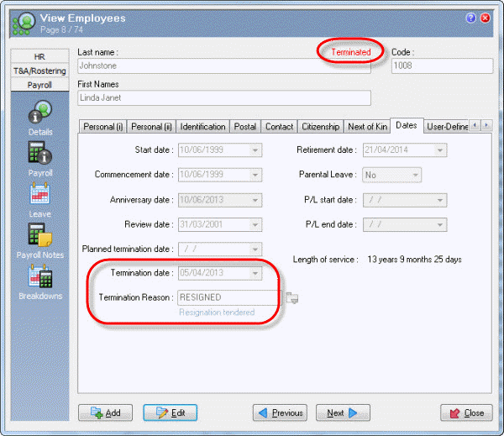Click the View Employees header icon

(24, 24)
